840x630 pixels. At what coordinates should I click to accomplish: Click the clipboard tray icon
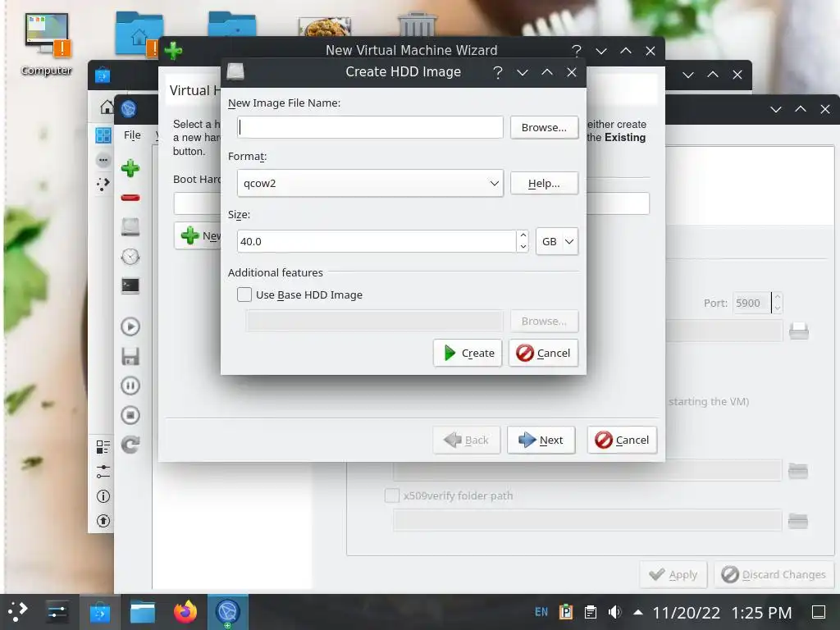tap(591, 612)
